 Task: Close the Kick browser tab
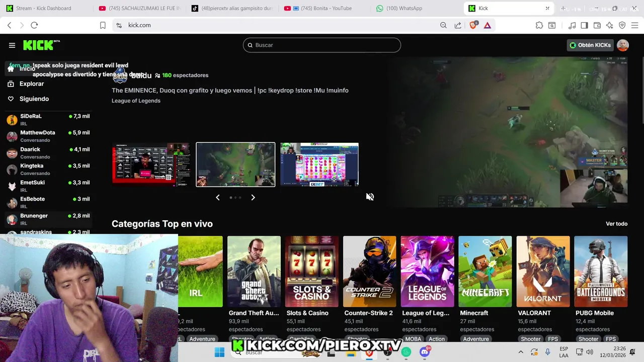[x=547, y=8]
